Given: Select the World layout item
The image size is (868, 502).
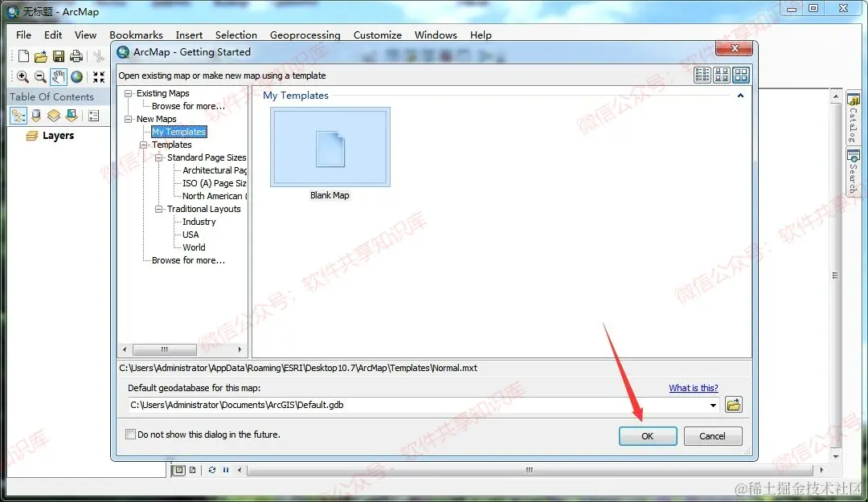Looking at the screenshot, I should click(x=194, y=247).
